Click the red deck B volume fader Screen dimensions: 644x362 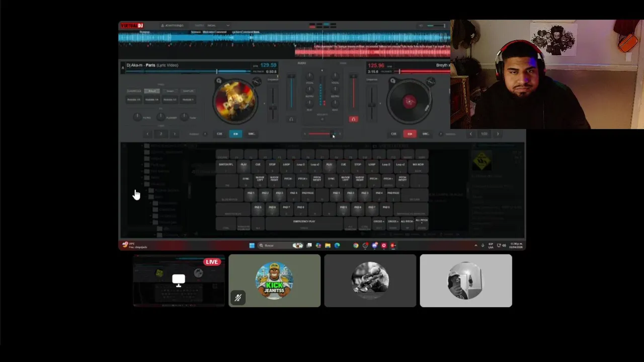[x=353, y=92]
